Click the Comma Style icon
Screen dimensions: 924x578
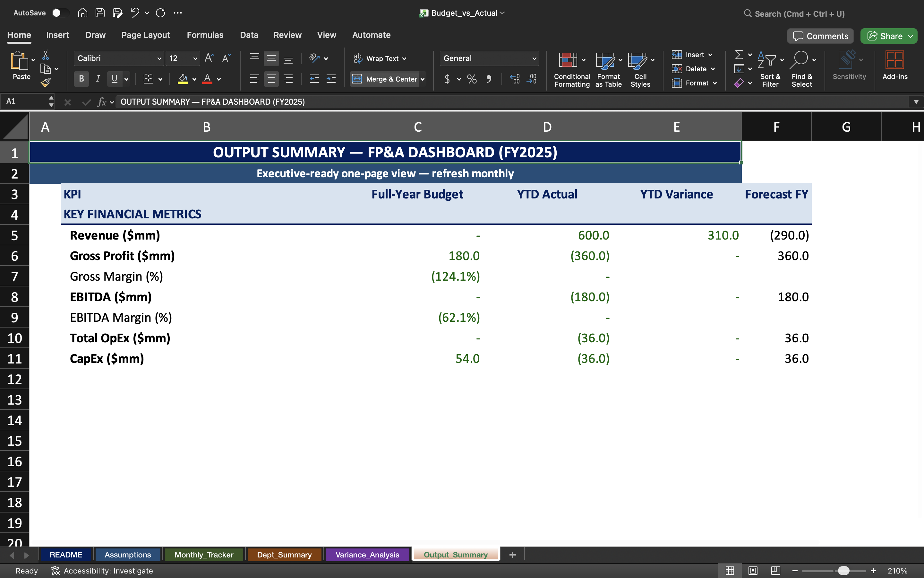tap(489, 79)
